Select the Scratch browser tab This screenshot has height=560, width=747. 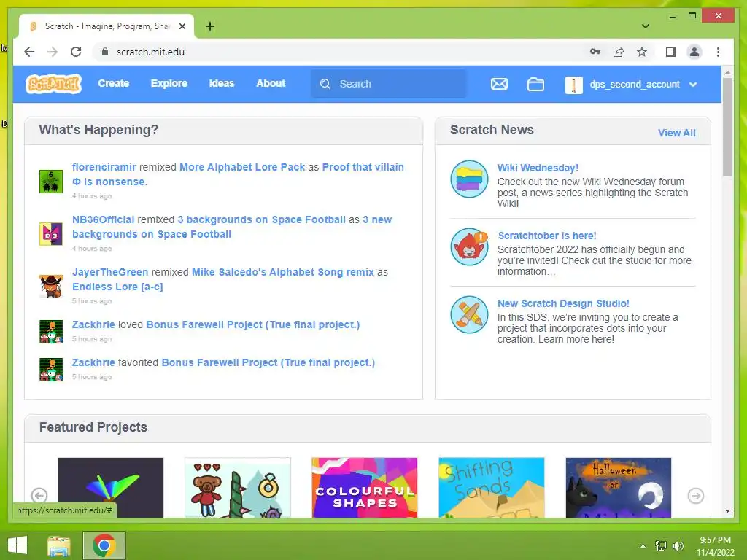point(107,26)
